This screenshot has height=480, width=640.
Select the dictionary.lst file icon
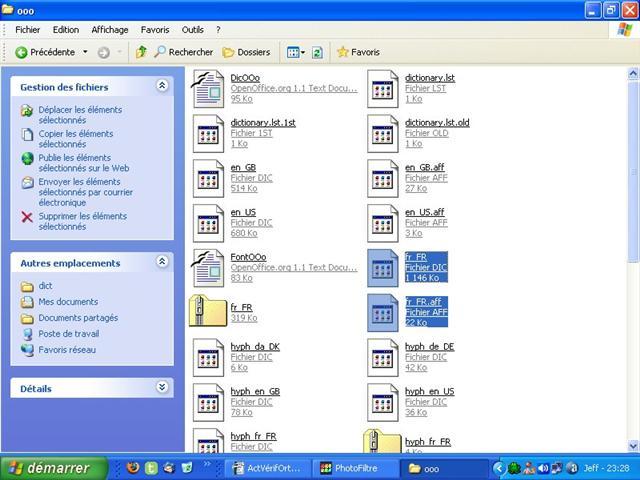tap(382, 89)
